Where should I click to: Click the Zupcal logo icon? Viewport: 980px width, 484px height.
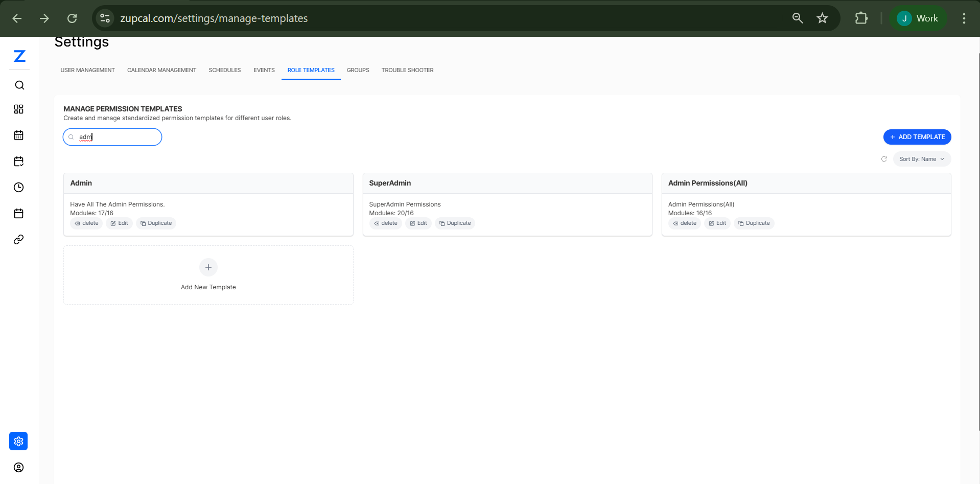click(x=19, y=56)
